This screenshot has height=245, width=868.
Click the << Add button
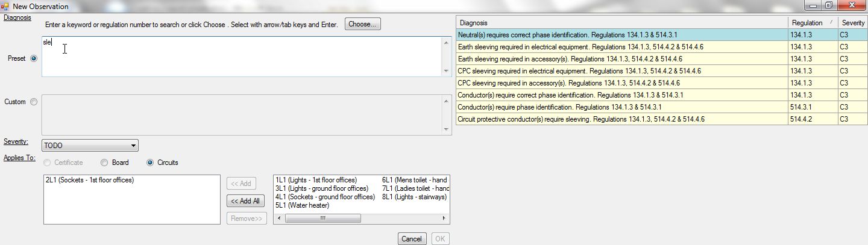click(242, 183)
